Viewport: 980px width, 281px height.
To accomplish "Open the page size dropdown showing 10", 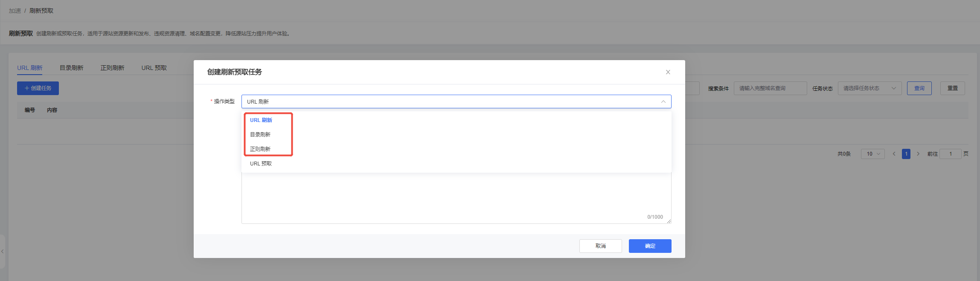I will 872,154.
